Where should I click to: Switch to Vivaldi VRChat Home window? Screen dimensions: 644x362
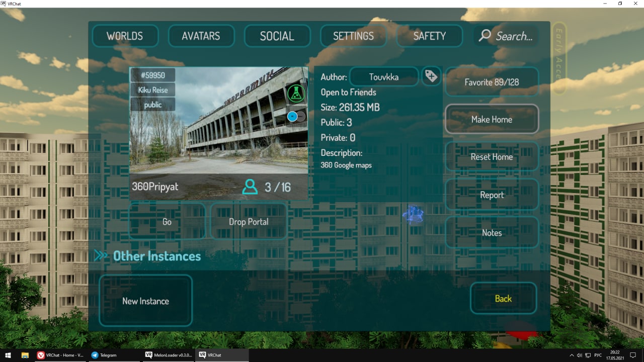[60, 355]
